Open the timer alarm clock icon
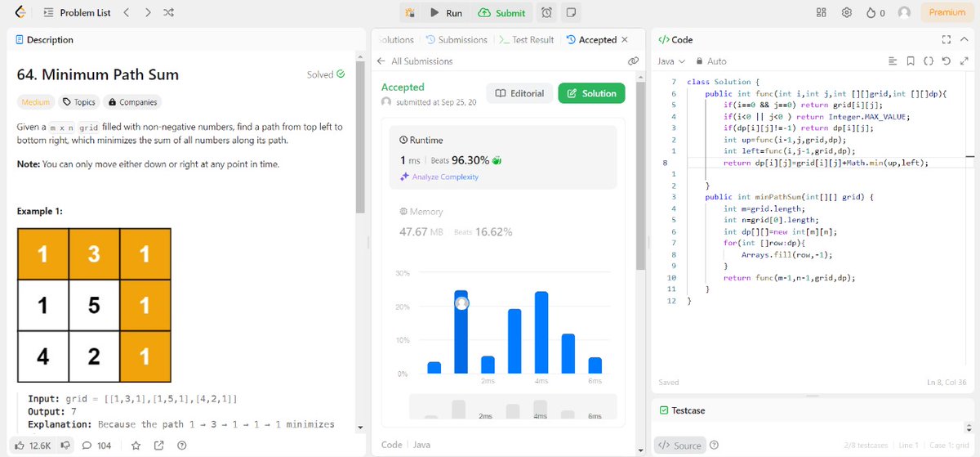The width and height of the screenshot is (980, 457). pyautogui.click(x=546, y=13)
